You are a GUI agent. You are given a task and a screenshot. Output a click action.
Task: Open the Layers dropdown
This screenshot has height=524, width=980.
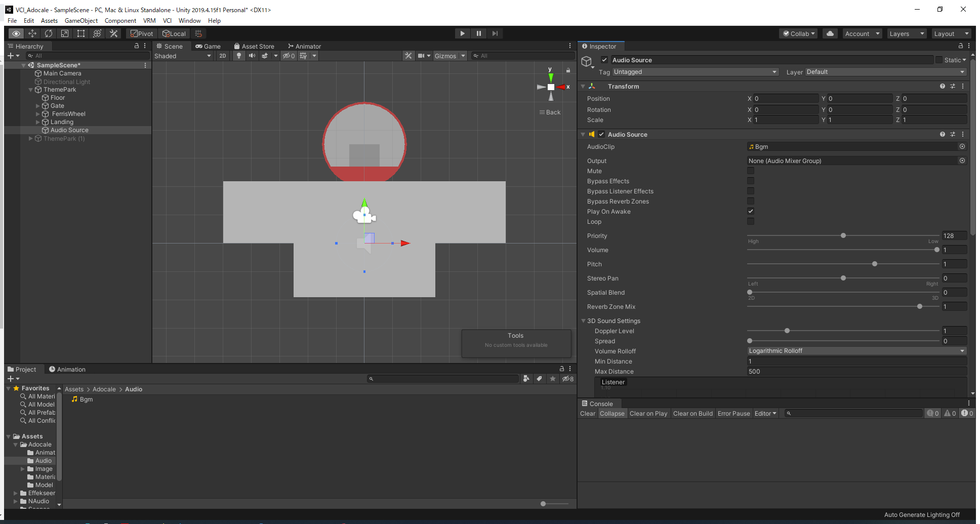pyautogui.click(x=906, y=33)
